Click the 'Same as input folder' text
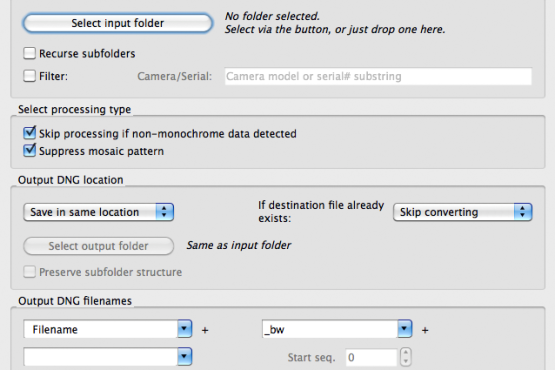The height and width of the screenshot is (370, 555). 239,245
